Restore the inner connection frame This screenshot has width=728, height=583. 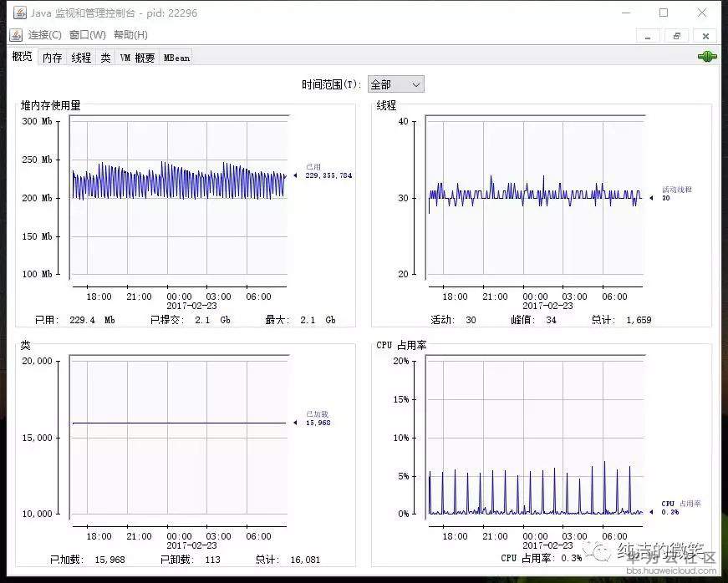tap(676, 36)
